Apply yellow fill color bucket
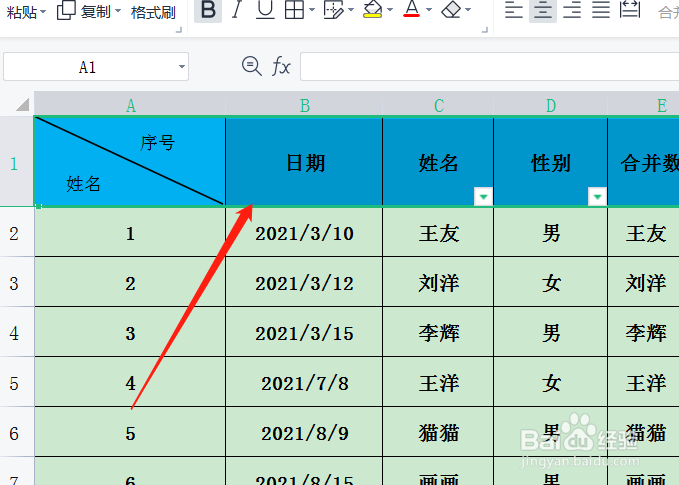 (372, 10)
